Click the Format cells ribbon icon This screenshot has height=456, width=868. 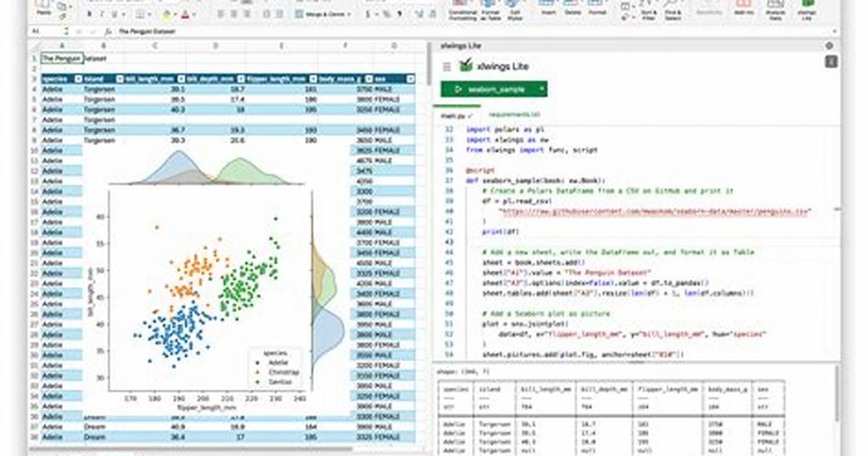pyautogui.click(x=597, y=8)
